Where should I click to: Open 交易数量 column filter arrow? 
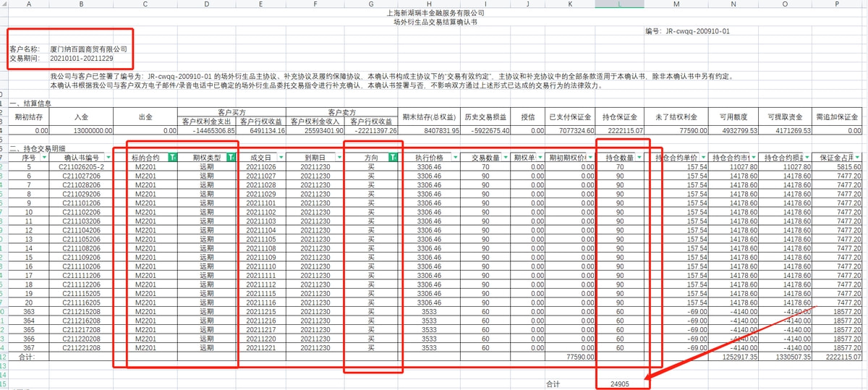click(503, 157)
